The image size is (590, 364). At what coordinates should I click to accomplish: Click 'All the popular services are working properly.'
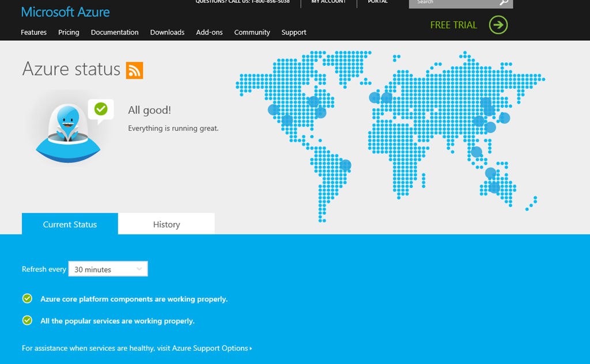pyautogui.click(x=118, y=321)
